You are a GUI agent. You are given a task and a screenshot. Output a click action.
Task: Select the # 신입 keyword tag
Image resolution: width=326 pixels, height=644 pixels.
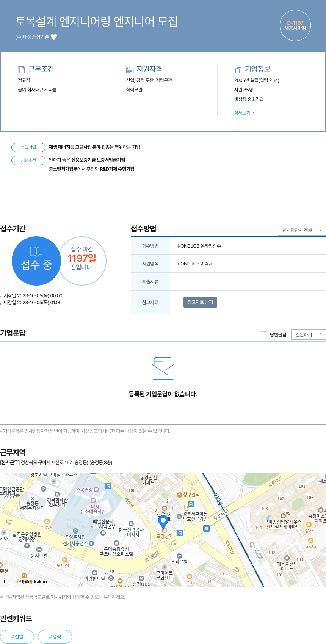(x=17, y=636)
